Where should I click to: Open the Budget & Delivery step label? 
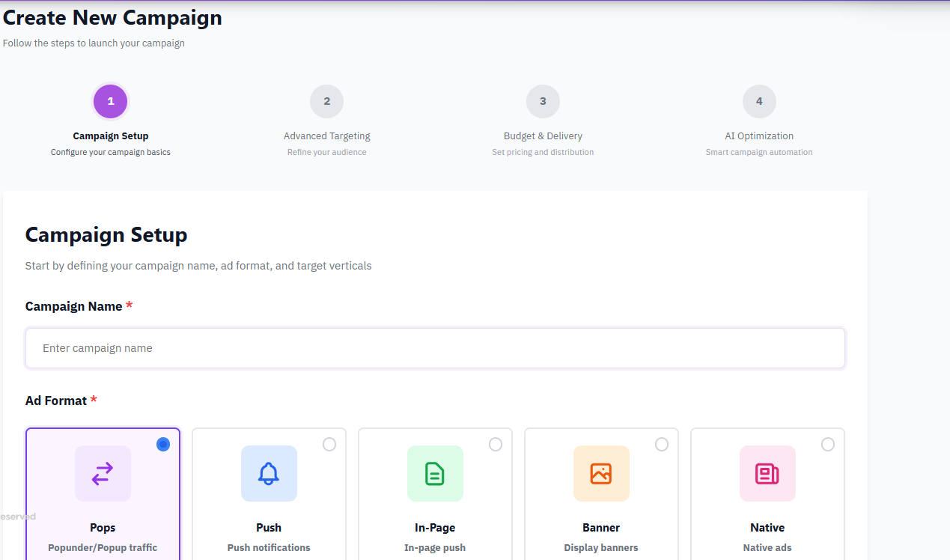coord(543,136)
